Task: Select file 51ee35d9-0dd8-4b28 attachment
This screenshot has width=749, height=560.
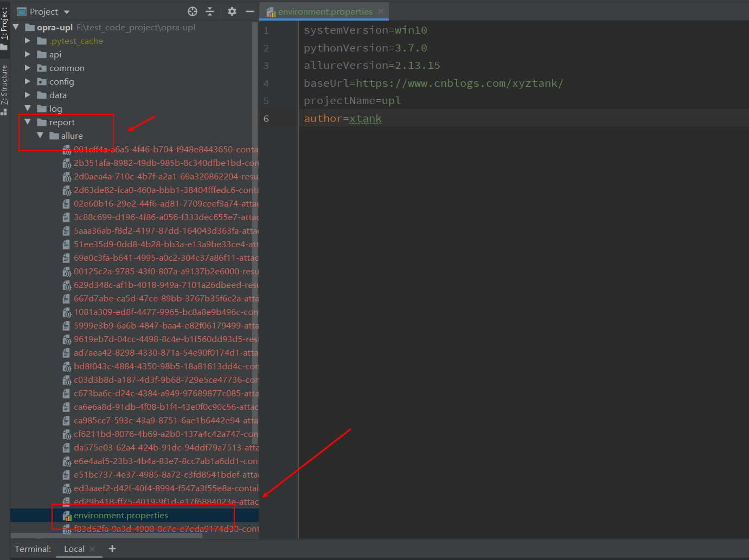Action: coord(166,244)
